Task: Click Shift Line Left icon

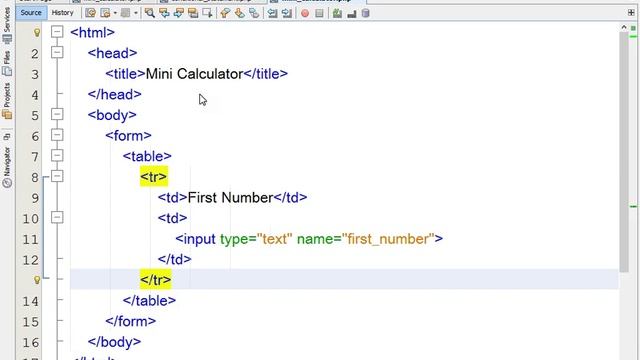Action: click(x=272, y=13)
